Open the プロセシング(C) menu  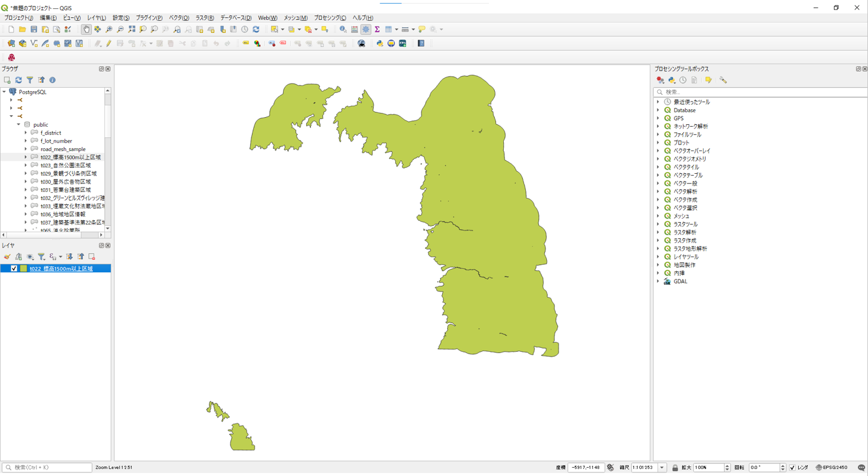point(330,18)
